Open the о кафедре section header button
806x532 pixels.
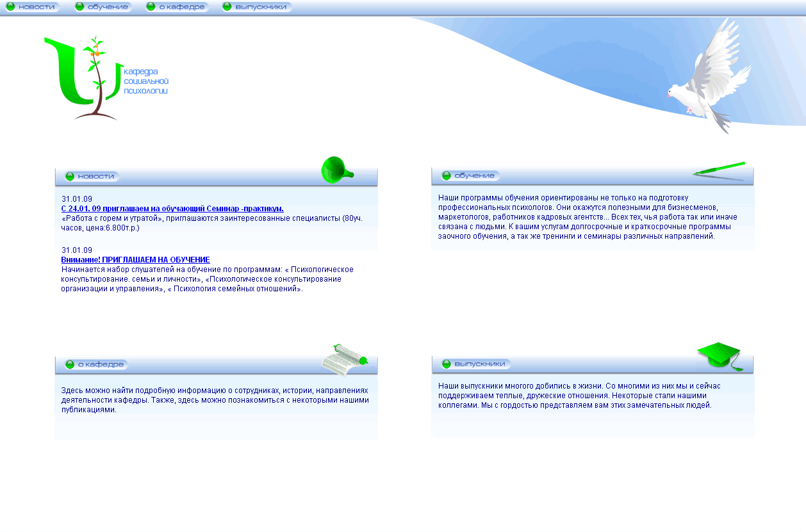pos(95,364)
